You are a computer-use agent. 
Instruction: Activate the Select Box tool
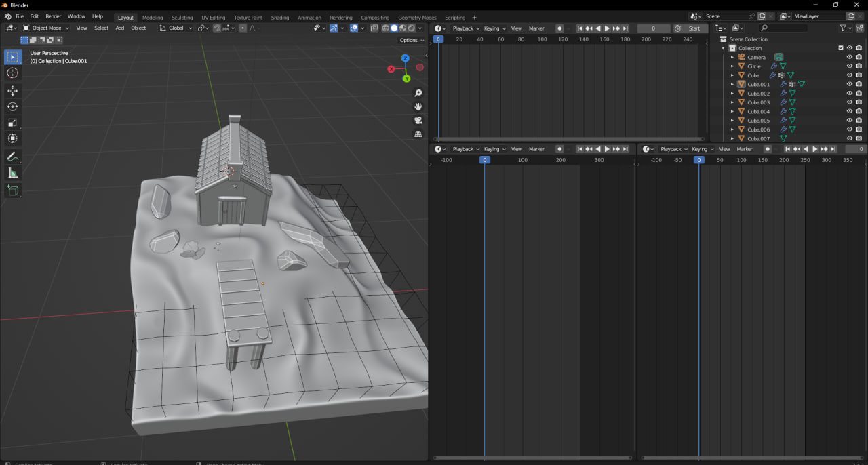point(13,57)
